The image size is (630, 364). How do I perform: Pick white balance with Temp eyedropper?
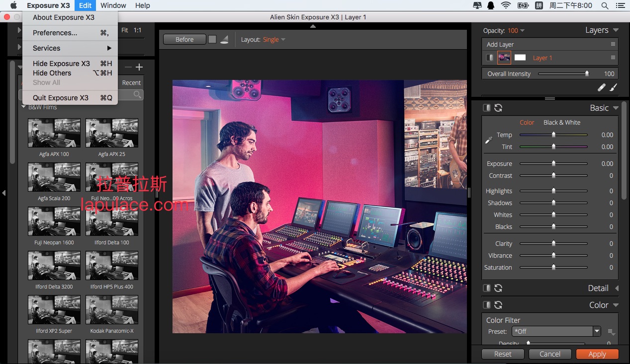(x=489, y=140)
